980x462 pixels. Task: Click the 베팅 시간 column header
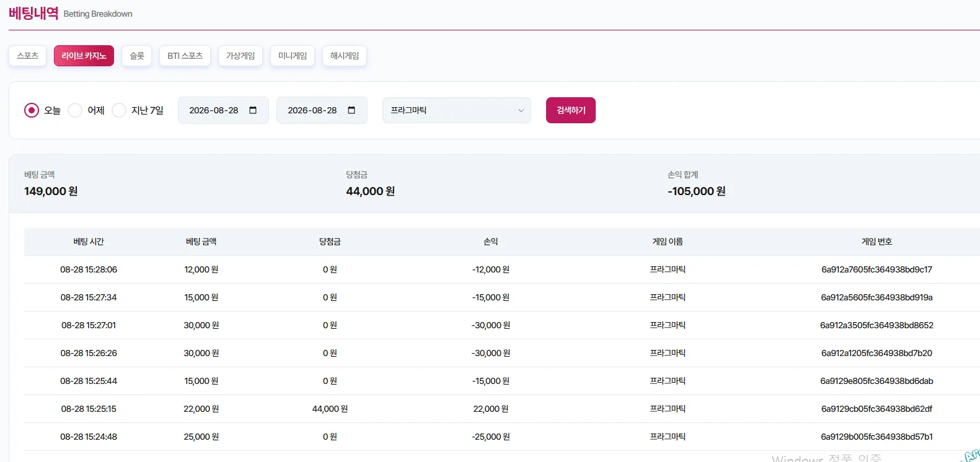click(89, 242)
